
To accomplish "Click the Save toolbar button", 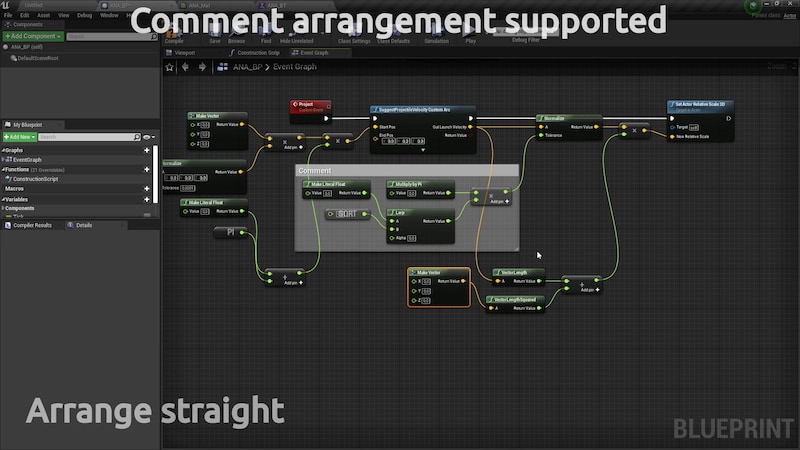I will [215, 36].
